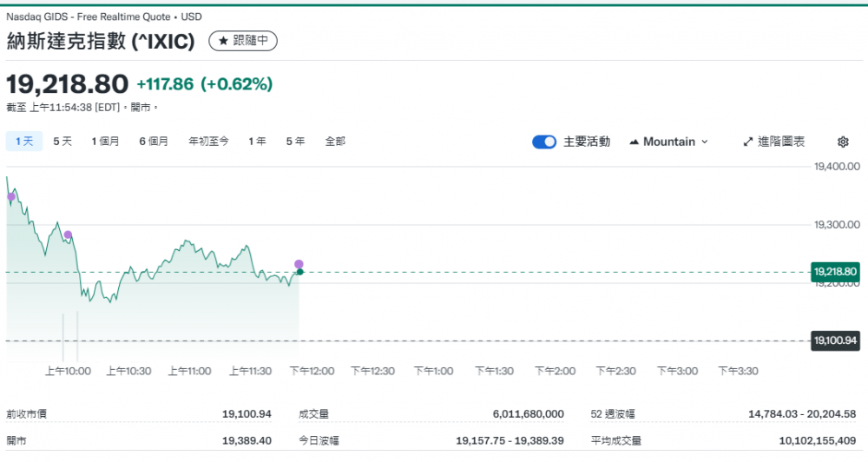Click purple event marker near 上午10:00
Screen dimensions: 868x462
coord(68,234)
